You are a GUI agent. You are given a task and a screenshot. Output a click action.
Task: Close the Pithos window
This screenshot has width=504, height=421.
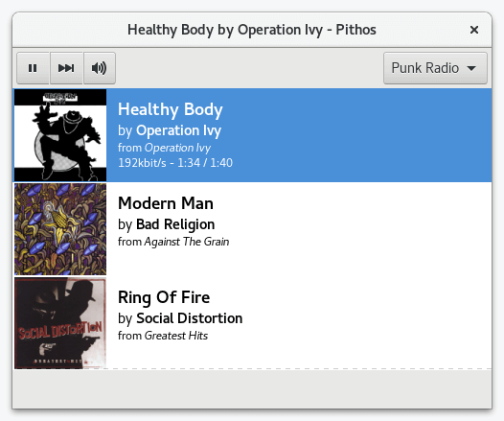[474, 30]
